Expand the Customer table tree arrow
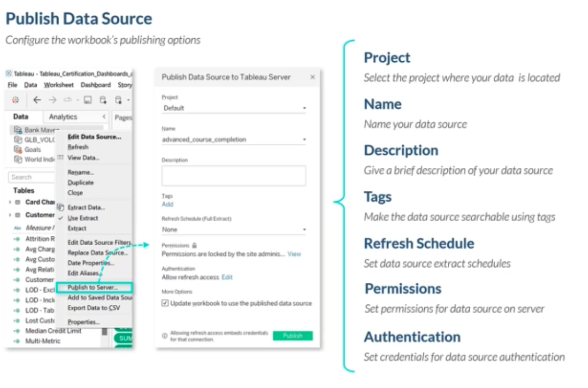This screenshot has height=388, width=588. 10,215
